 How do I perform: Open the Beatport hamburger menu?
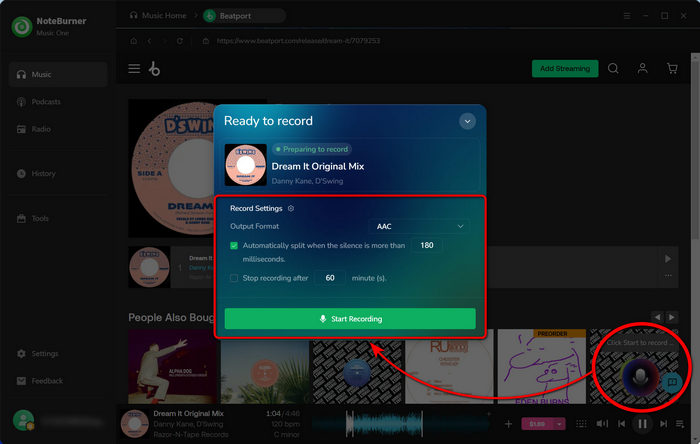pyautogui.click(x=134, y=69)
